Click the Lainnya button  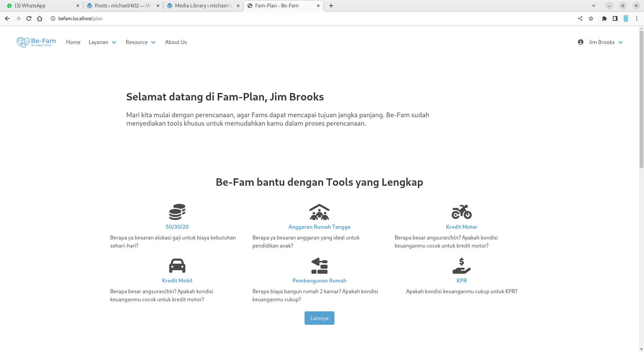[x=319, y=318]
